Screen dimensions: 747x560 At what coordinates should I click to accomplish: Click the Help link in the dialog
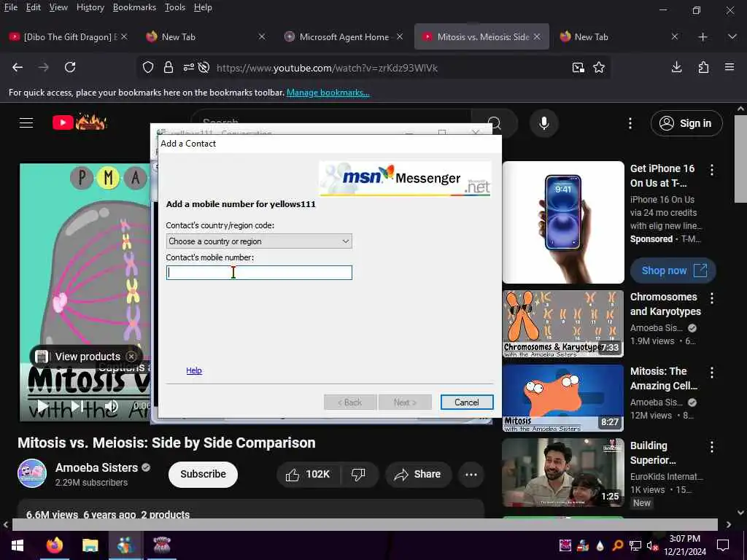tap(194, 370)
